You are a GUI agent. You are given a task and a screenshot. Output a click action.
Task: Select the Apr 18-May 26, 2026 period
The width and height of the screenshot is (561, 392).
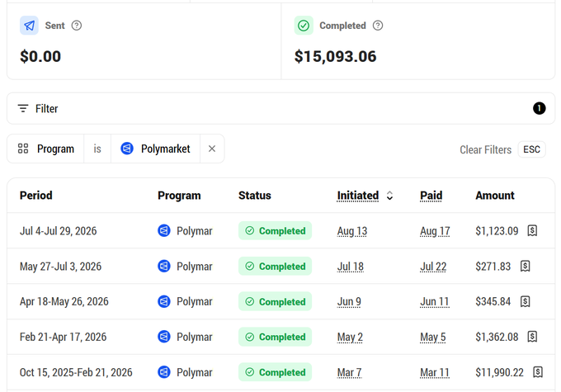coord(64,301)
